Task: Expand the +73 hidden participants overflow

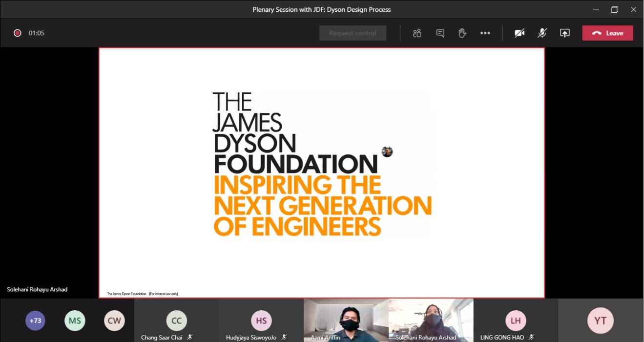Action: pos(35,321)
